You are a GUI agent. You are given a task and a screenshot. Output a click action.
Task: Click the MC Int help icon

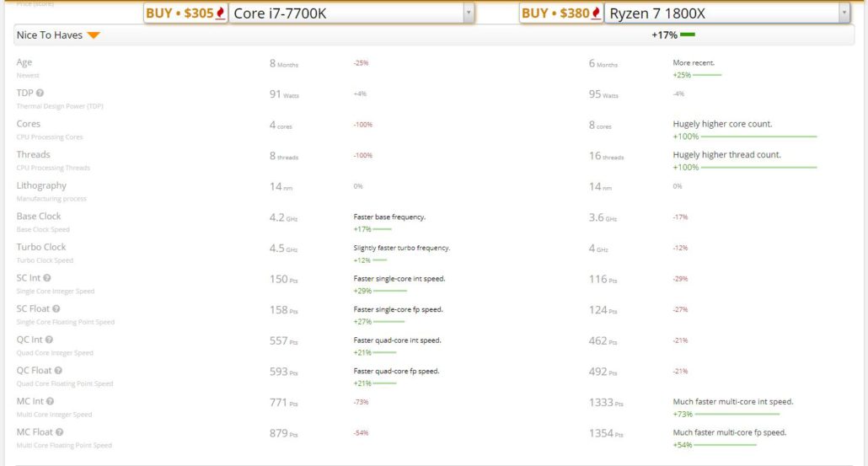(50, 401)
